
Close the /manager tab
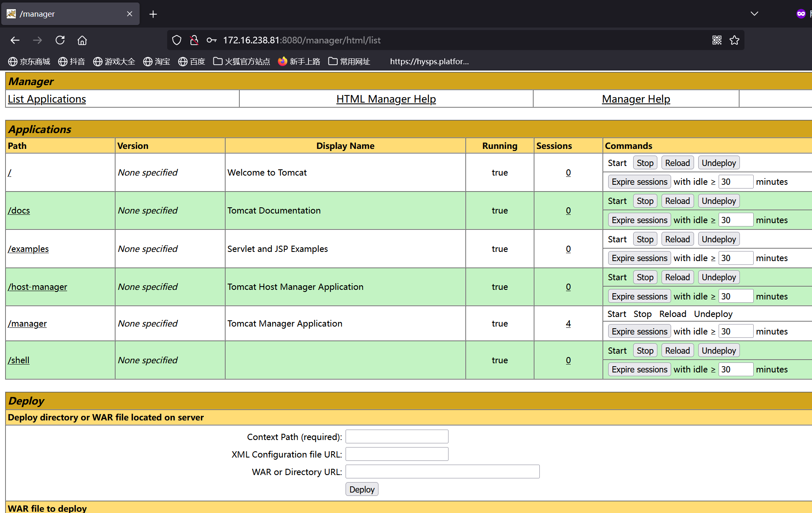pyautogui.click(x=130, y=14)
